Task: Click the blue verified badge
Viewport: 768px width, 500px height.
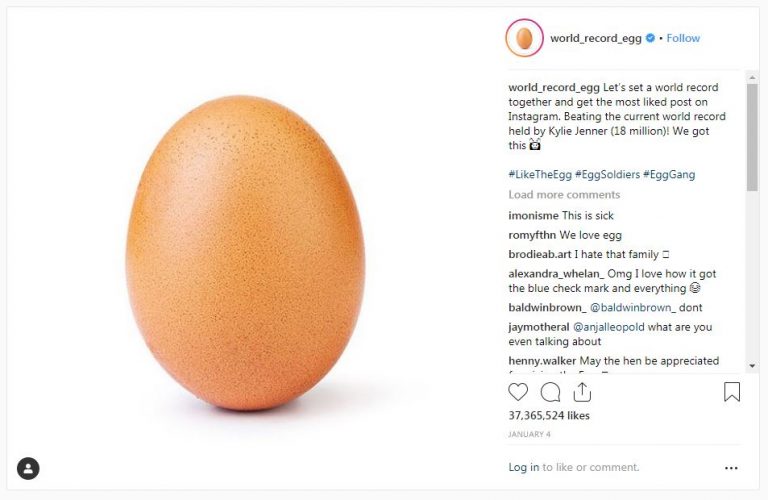Action: click(x=650, y=38)
